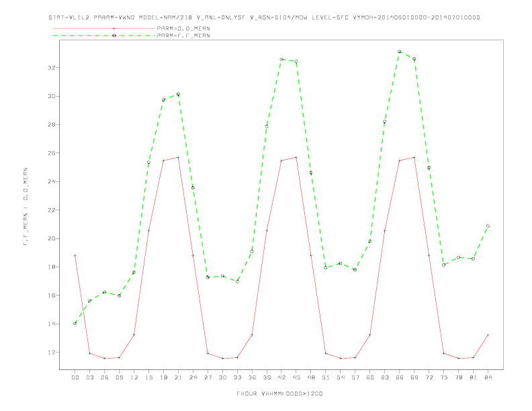Click x-axis tick label 03
532x411 pixels.
[89, 377]
